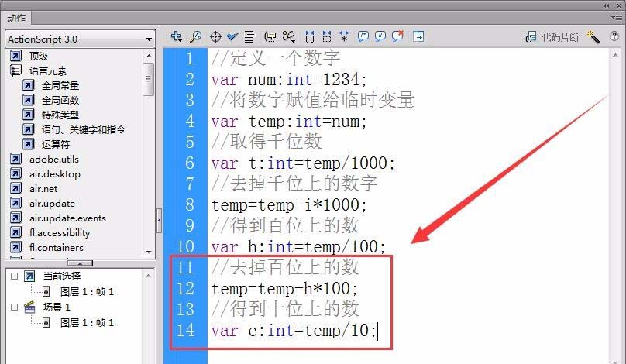This screenshot has width=626, height=364.
Task: Select the 场景 1 scene node
Action: 57,307
